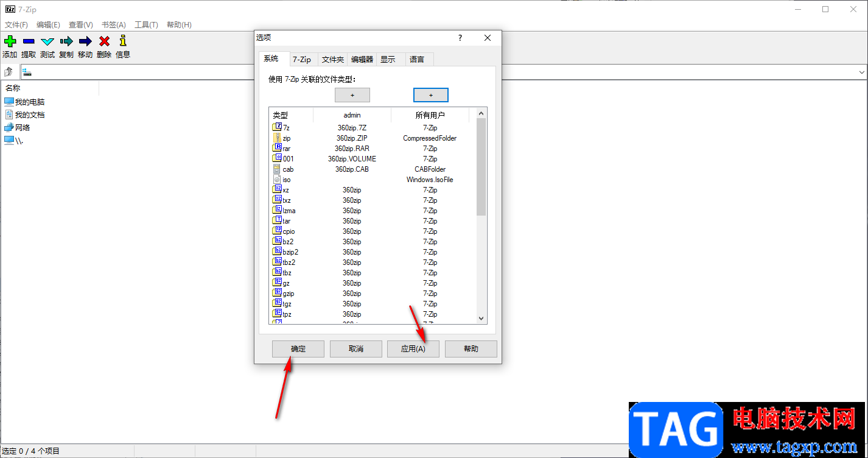The height and width of the screenshot is (458, 868).
Task: Click the 名称 column header in the main window
Action: pyautogui.click(x=50, y=88)
